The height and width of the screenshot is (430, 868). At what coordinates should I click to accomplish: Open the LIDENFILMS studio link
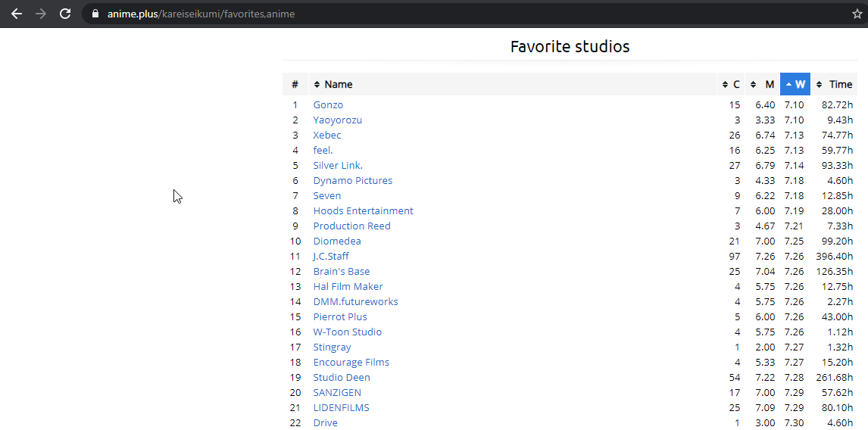pos(341,408)
